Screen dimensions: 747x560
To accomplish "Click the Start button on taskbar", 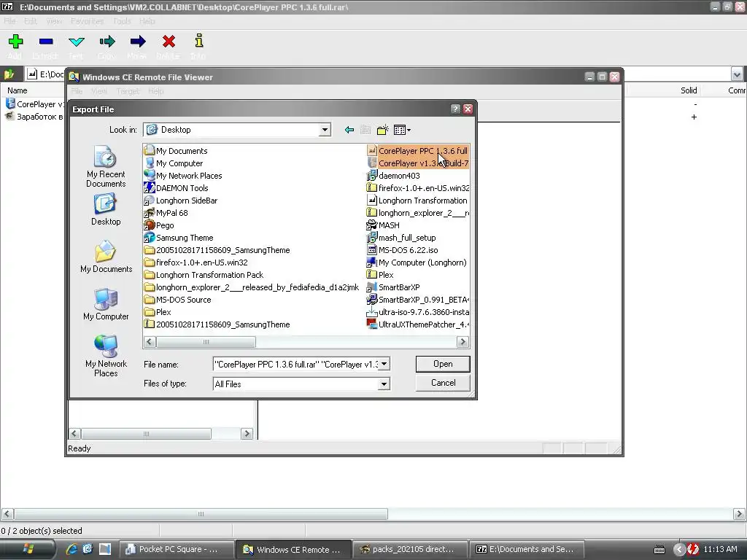I will click(x=28, y=549).
